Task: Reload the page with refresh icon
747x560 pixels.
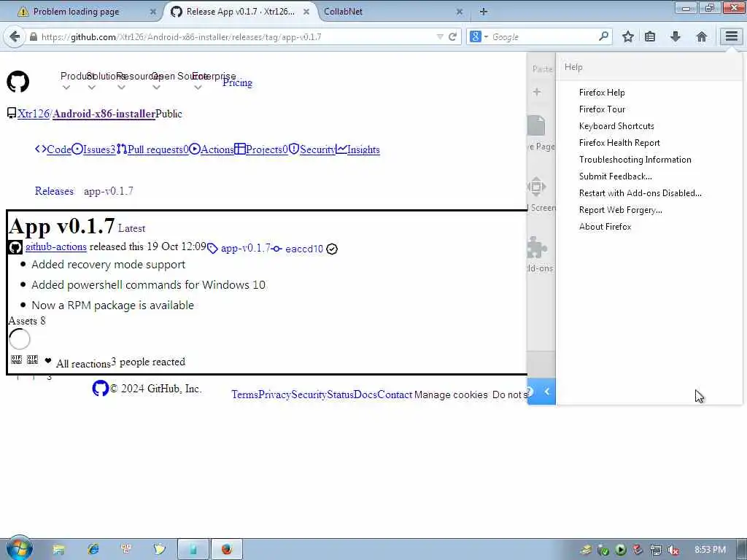Action: [452, 36]
